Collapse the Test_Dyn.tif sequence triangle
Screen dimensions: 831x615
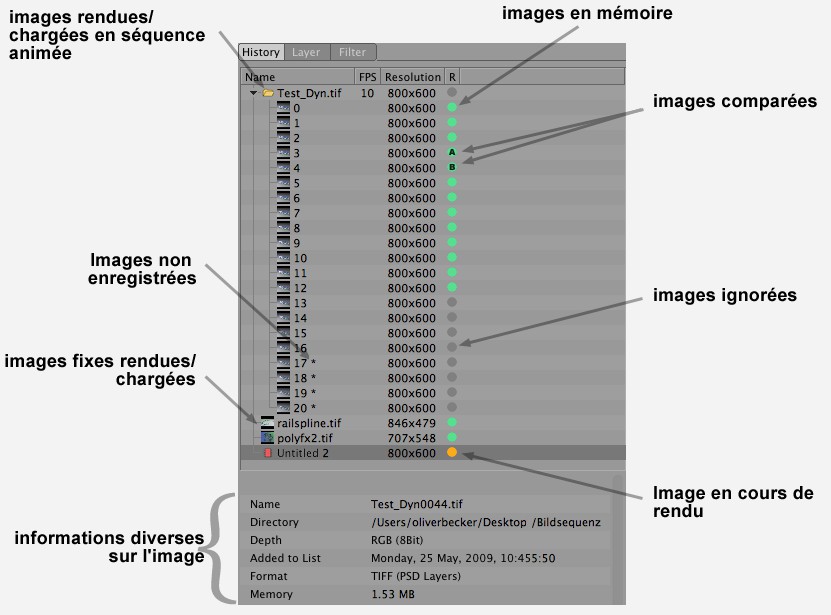click(x=254, y=93)
